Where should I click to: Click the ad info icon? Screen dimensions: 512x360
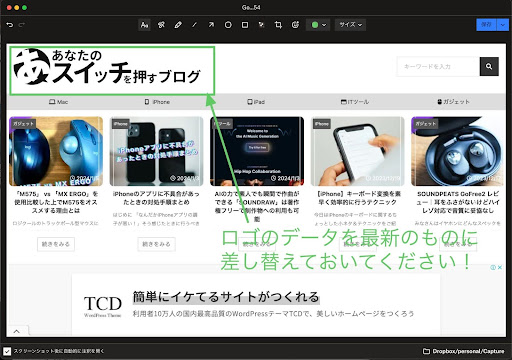[493, 267]
